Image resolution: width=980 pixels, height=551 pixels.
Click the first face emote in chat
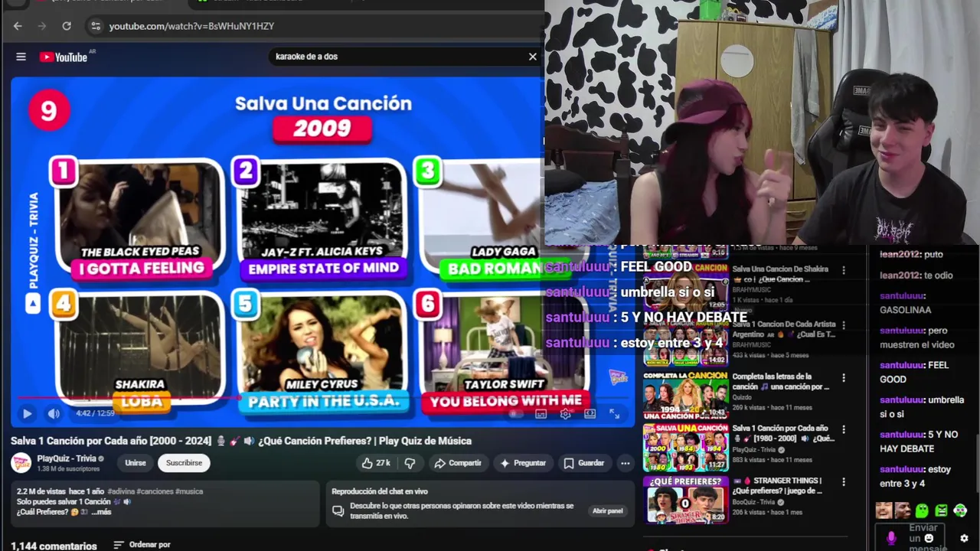tap(884, 510)
